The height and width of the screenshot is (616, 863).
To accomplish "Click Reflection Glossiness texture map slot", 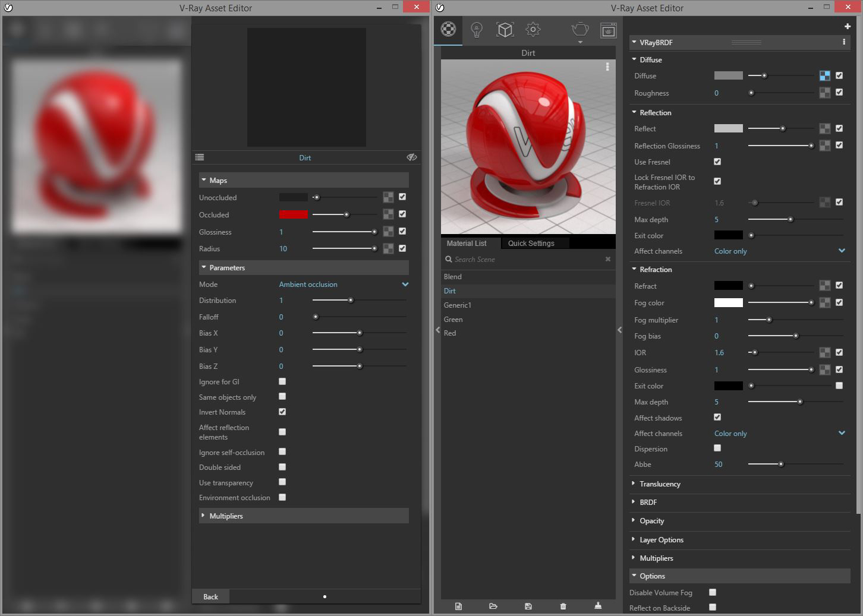I will [825, 146].
